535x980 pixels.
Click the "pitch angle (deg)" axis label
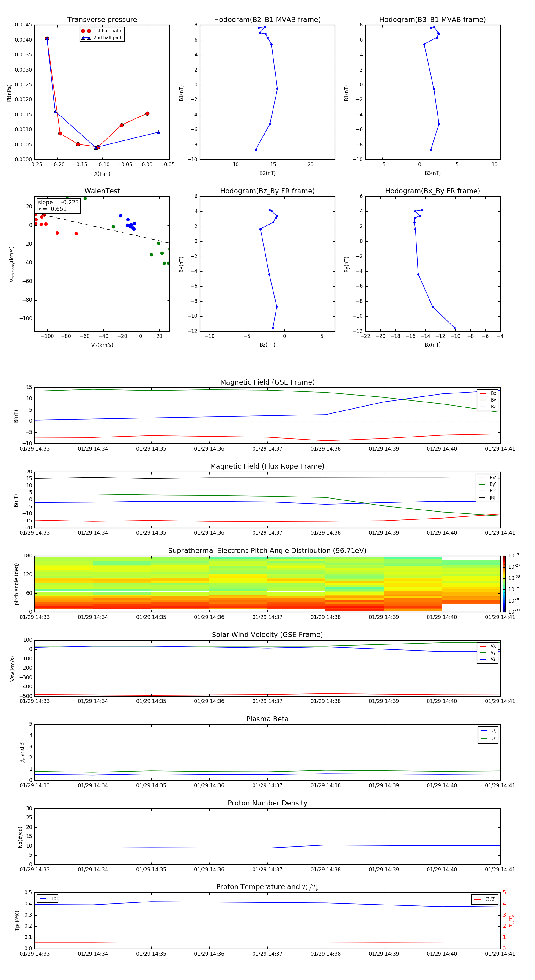[x=16, y=584]
